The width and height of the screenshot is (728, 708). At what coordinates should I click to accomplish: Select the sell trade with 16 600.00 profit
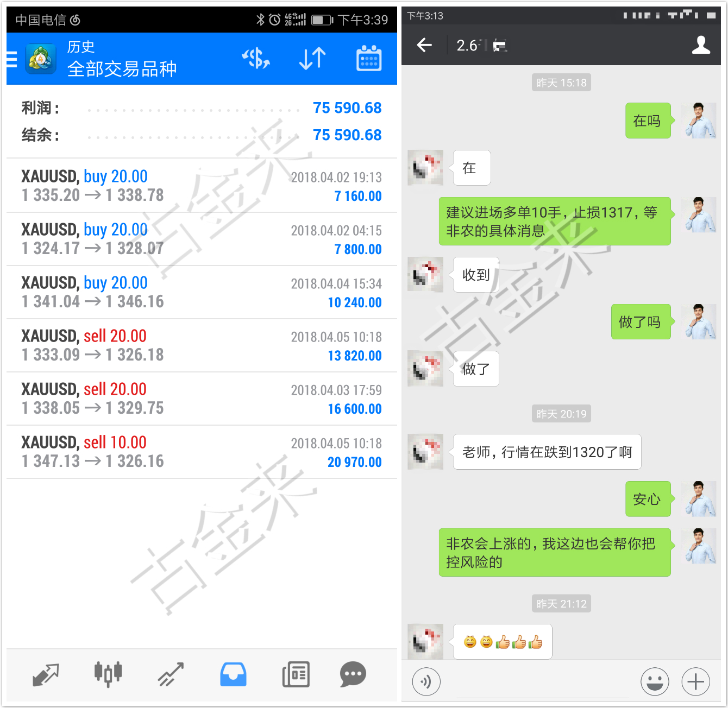(x=202, y=399)
